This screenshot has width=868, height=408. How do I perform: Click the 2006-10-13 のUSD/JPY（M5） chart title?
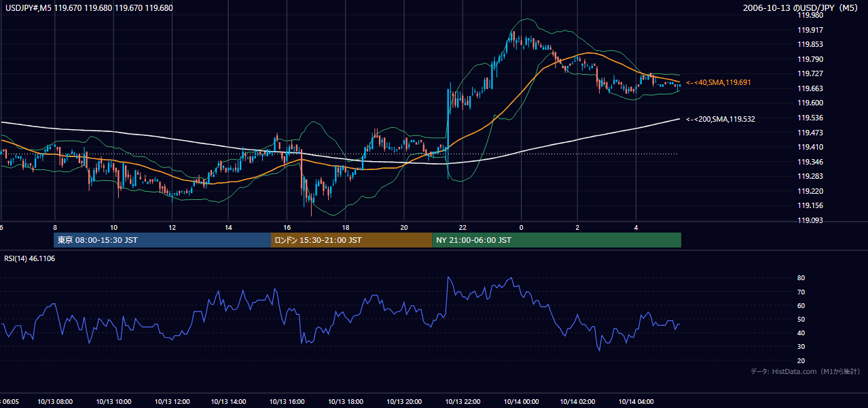pyautogui.click(x=802, y=7)
